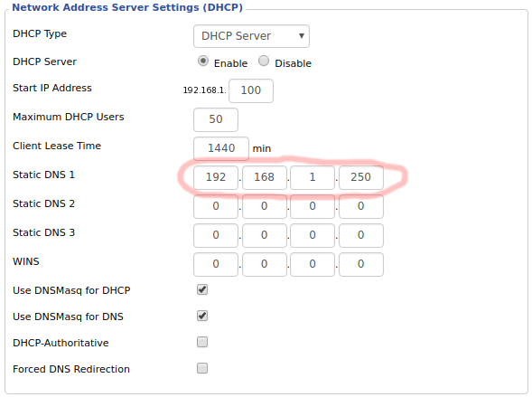Click the 192.168.1. address prefix text

coord(204,90)
